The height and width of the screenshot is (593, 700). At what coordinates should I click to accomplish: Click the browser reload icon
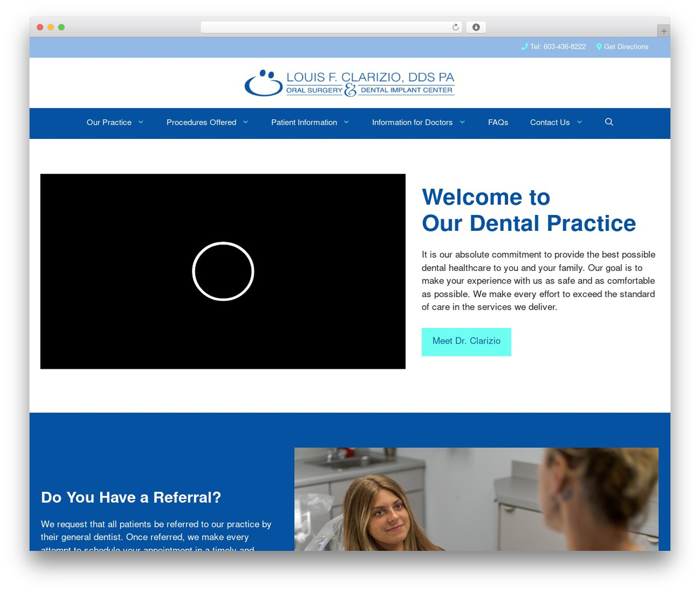point(456,27)
